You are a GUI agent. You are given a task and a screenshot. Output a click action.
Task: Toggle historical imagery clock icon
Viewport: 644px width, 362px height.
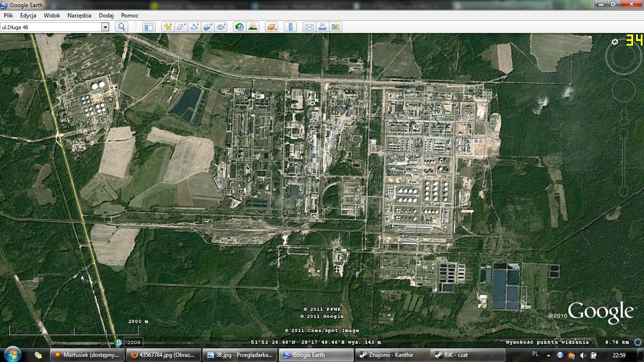tap(239, 27)
